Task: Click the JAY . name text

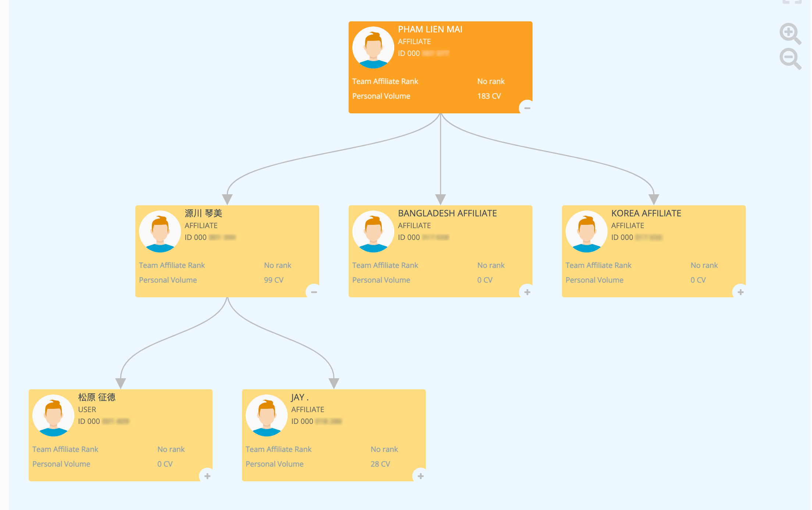Action: pyautogui.click(x=299, y=397)
